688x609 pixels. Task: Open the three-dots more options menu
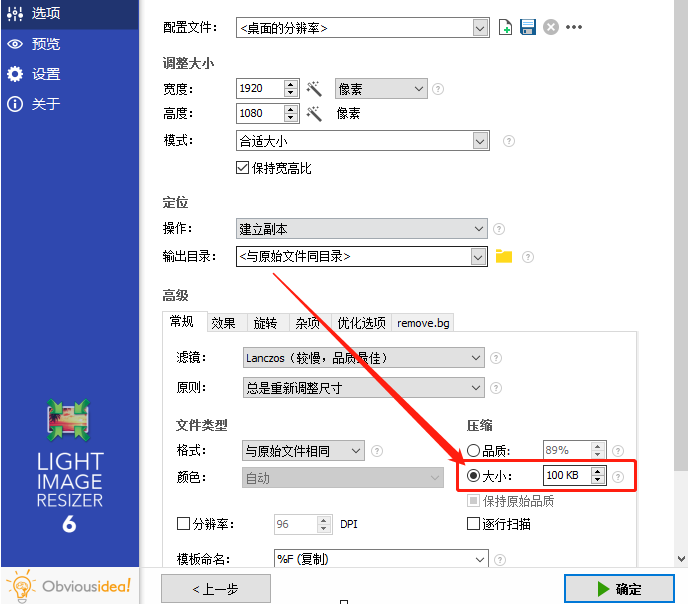click(573, 27)
